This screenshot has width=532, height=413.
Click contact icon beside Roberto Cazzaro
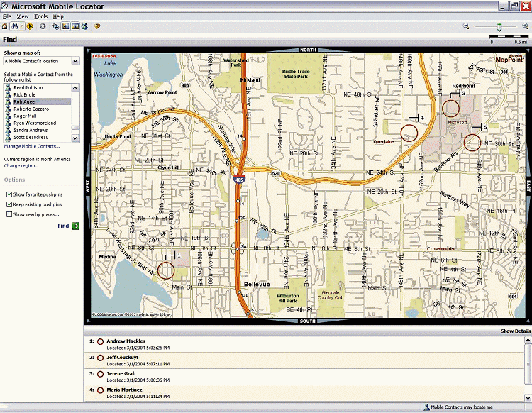8,109
